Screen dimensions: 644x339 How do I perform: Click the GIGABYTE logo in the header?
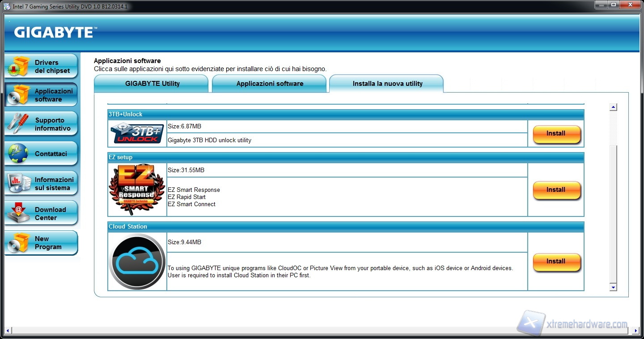[54, 33]
